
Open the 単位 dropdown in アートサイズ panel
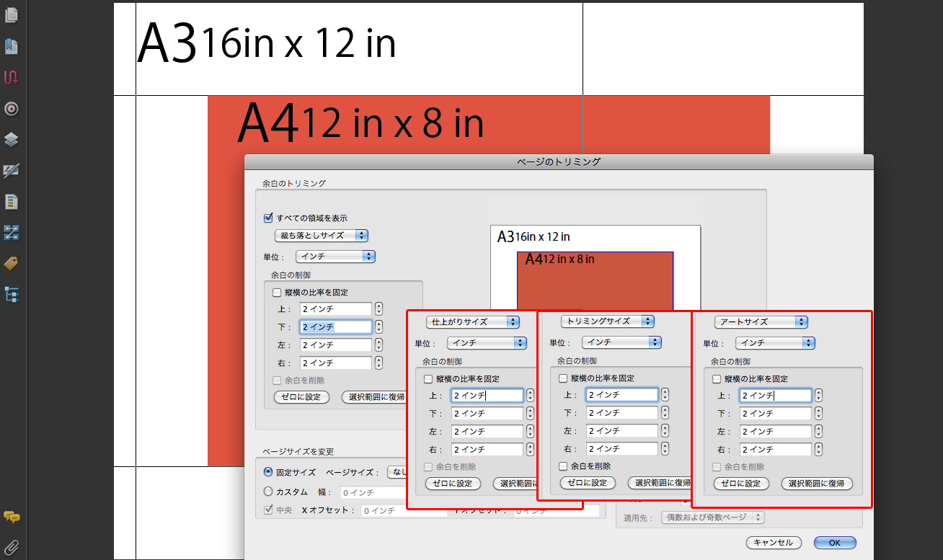[x=775, y=343]
